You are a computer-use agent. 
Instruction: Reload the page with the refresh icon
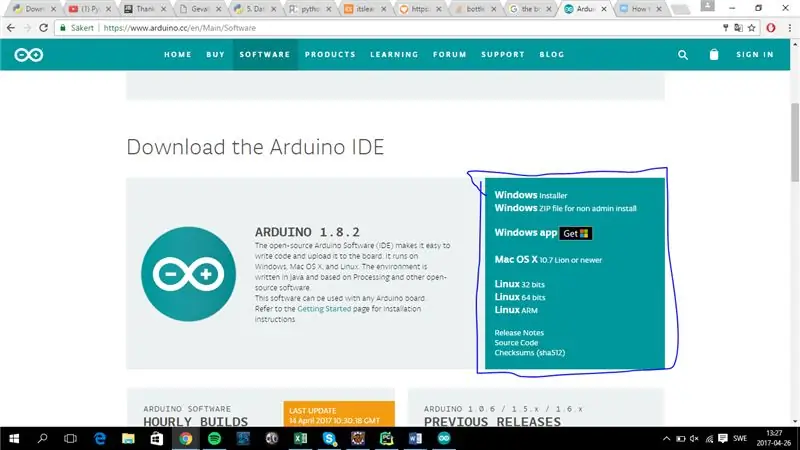coord(44,28)
